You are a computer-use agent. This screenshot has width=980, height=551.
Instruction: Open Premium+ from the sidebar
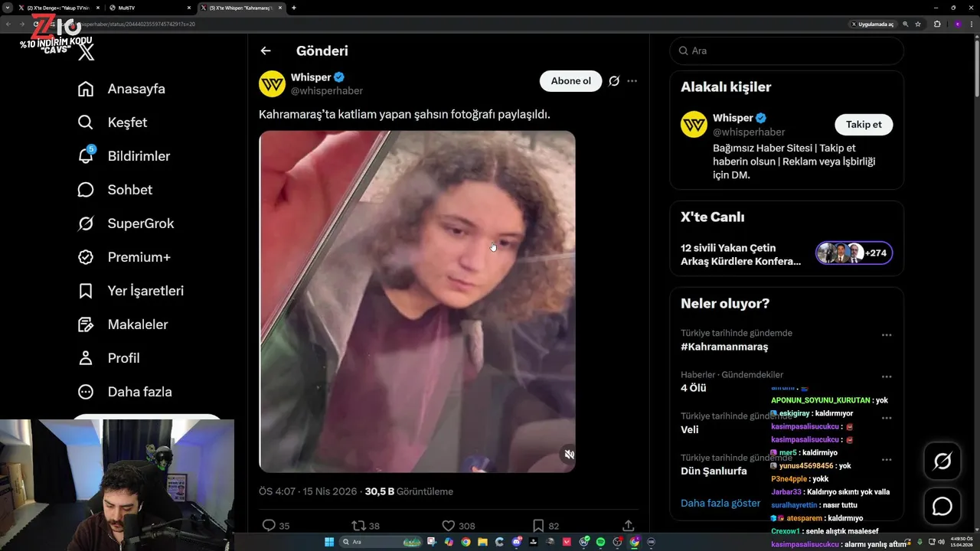pyautogui.click(x=124, y=257)
